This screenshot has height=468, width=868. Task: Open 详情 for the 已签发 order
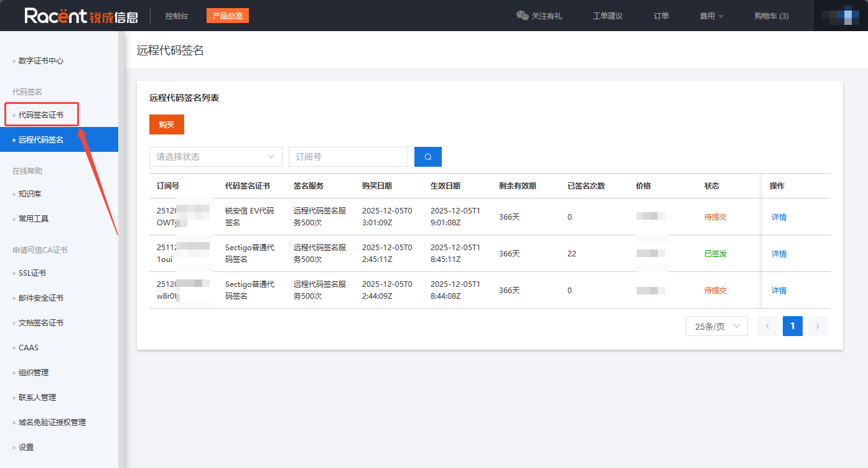click(x=778, y=254)
